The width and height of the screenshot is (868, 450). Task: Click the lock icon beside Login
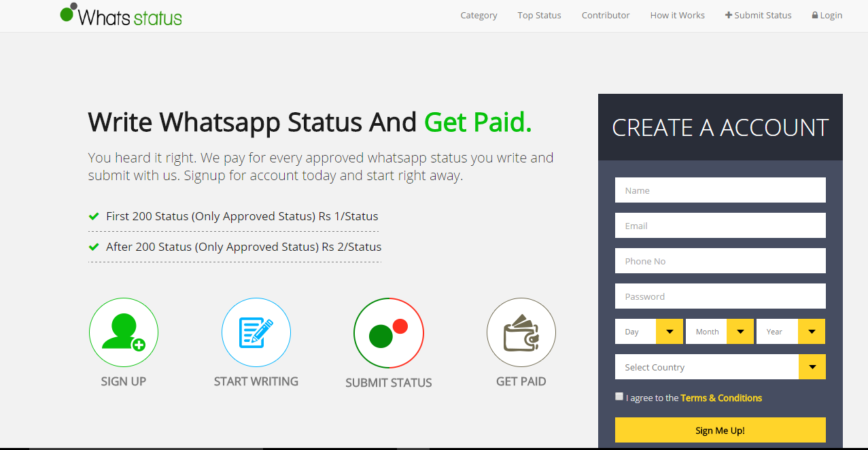click(815, 15)
